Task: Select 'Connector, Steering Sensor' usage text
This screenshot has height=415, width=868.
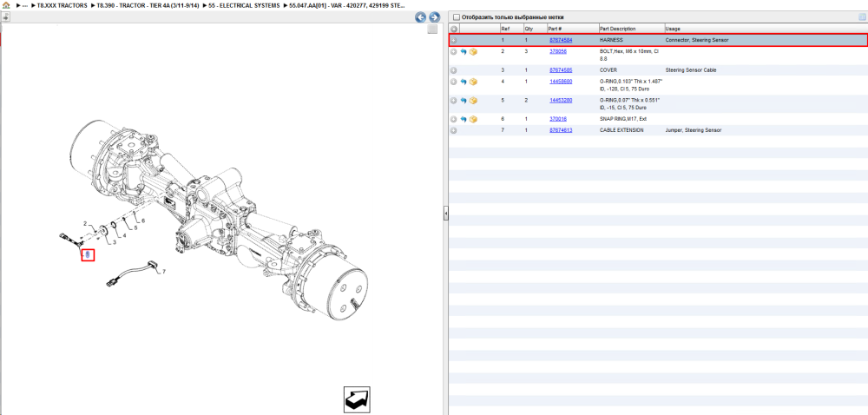Action: 697,41
